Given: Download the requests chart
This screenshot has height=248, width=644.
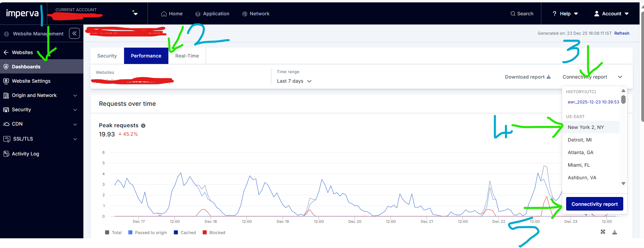Looking at the screenshot, I should click(x=615, y=232).
